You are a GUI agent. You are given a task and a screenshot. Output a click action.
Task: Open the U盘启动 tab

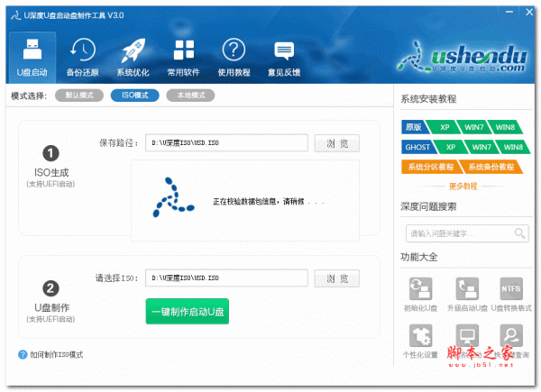[x=32, y=58]
